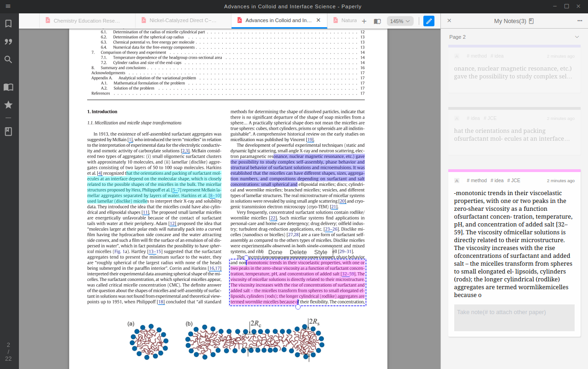The image size is (588, 369).
Task: Open the search sidebar icon
Action: pyautogui.click(x=8, y=60)
